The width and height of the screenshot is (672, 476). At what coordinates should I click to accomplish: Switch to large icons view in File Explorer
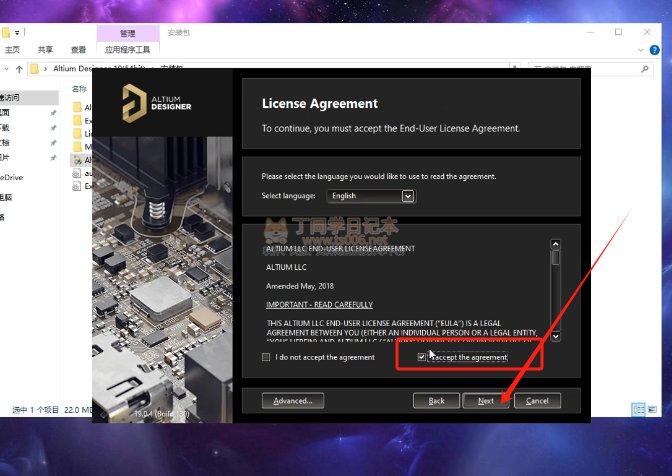[x=652, y=409]
